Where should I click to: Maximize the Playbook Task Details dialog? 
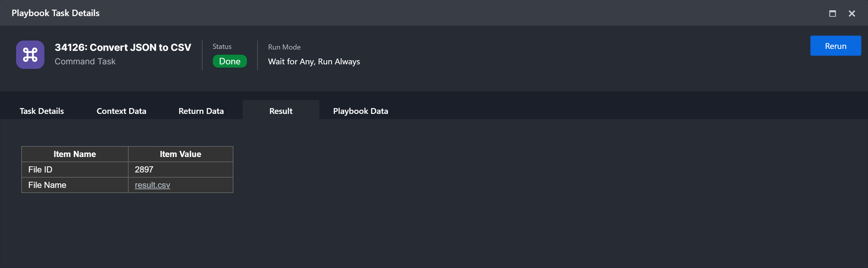832,14
